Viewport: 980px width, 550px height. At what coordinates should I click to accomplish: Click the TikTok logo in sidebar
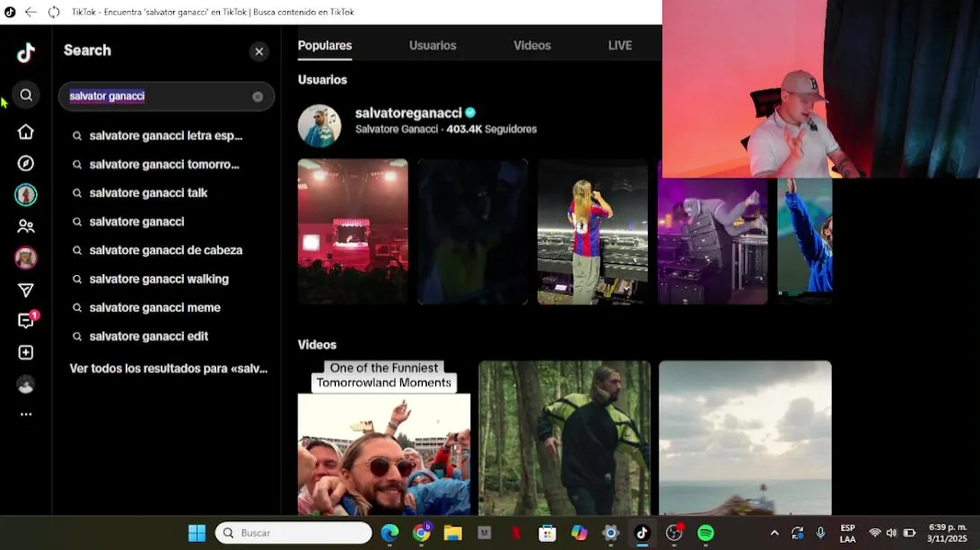pyautogui.click(x=26, y=53)
